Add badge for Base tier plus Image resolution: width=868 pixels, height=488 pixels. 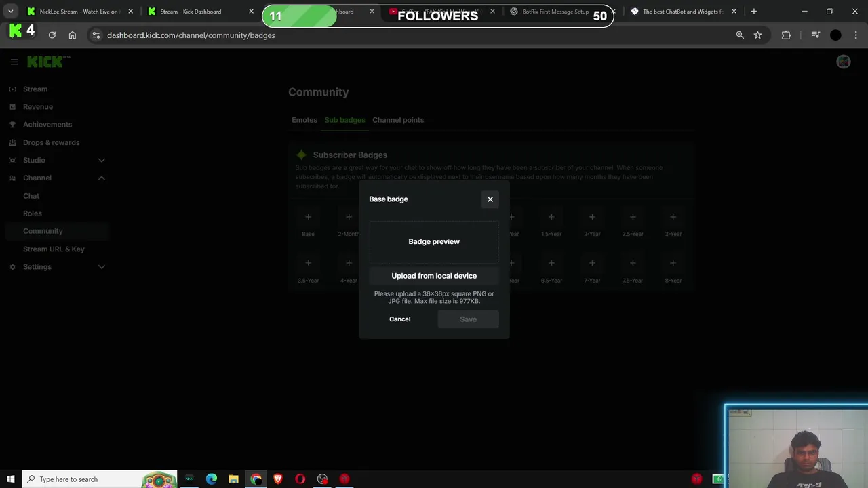308,217
